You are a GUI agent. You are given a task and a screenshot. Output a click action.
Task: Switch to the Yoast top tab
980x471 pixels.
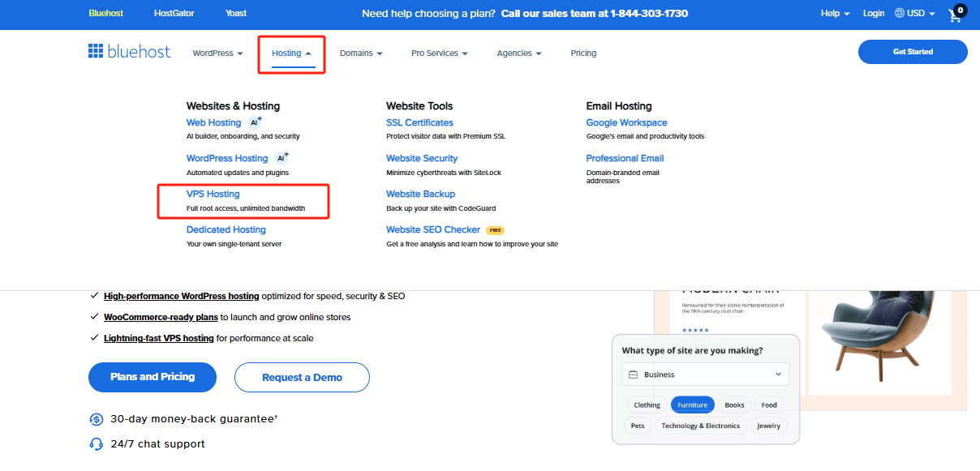click(236, 14)
